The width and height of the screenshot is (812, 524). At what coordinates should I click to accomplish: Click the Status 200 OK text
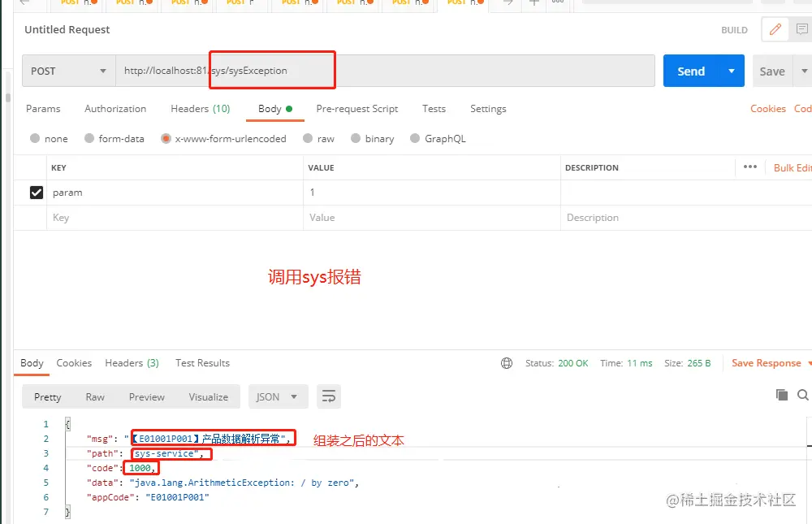pyautogui.click(x=557, y=363)
